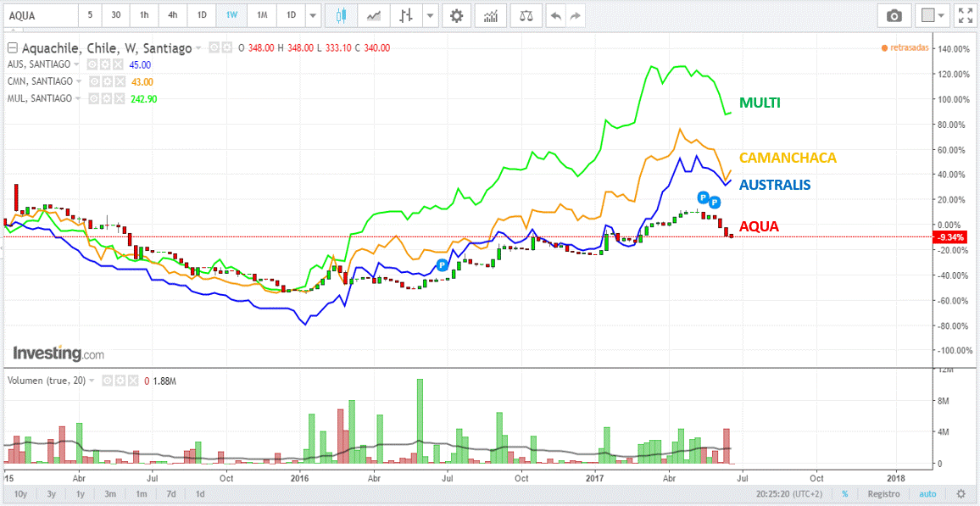The image size is (980, 506).
Task: Open dropdown arrow beside Volumen (true, 20)
Action: click(x=92, y=380)
